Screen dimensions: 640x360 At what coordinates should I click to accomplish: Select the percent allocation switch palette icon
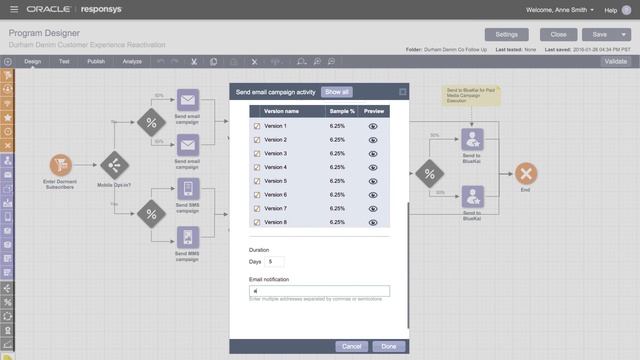tap(7, 302)
